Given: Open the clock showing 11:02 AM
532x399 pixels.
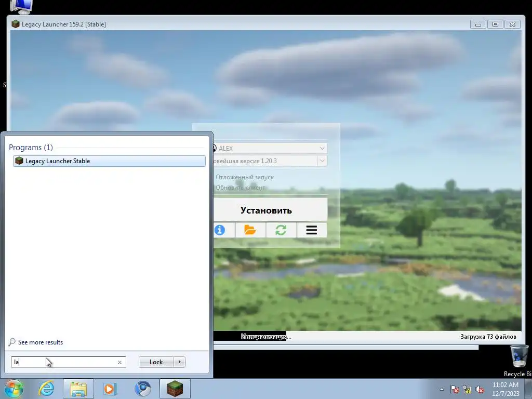Looking at the screenshot, I should (x=505, y=389).
